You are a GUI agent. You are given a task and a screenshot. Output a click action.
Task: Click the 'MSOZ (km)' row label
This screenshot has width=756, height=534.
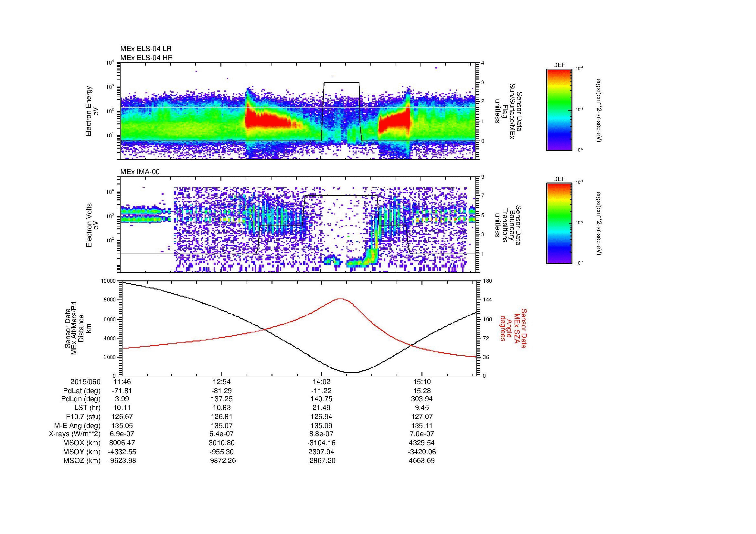pyautogui.click(x=82, y=461)
